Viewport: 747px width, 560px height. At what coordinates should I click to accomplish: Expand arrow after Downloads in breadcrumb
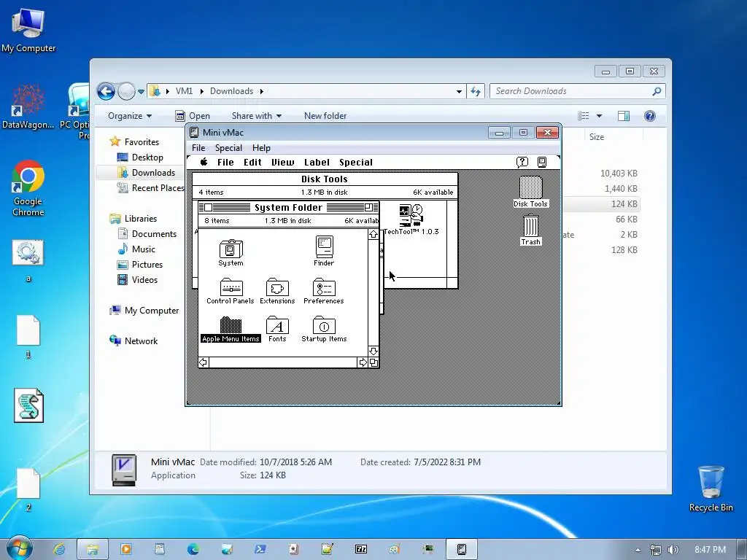[x=262, y=91]
